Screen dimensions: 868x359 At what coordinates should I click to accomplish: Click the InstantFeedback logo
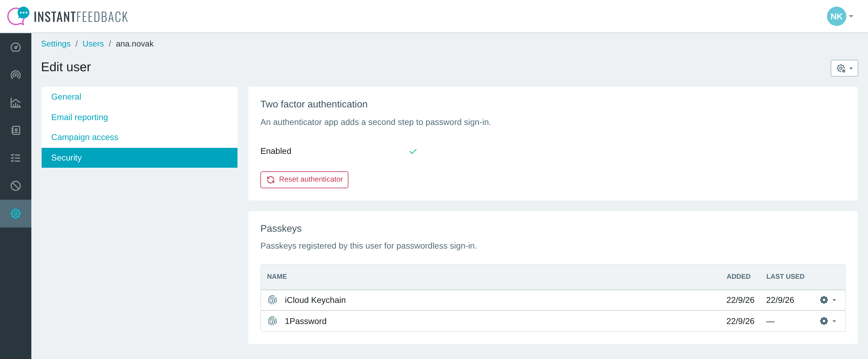tap(68, 16)
